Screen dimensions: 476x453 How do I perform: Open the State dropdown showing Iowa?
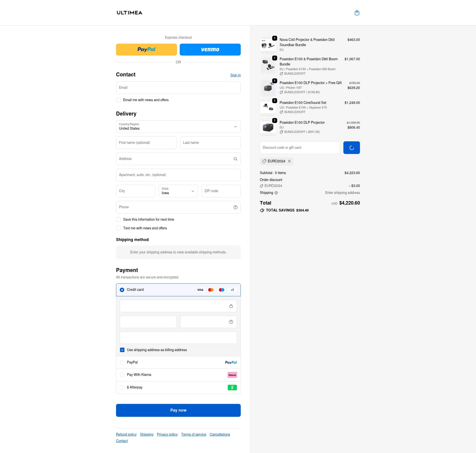[x=178, y=191]
